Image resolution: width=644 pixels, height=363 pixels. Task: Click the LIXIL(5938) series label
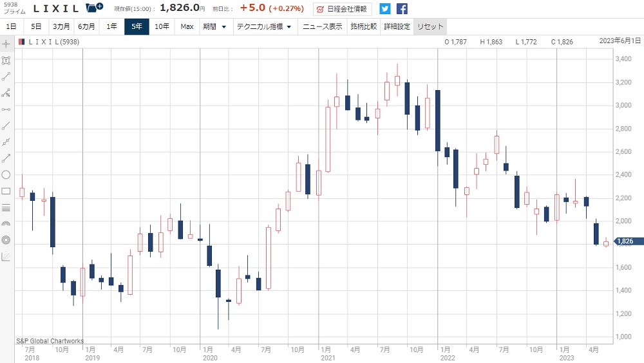(54, 42)
